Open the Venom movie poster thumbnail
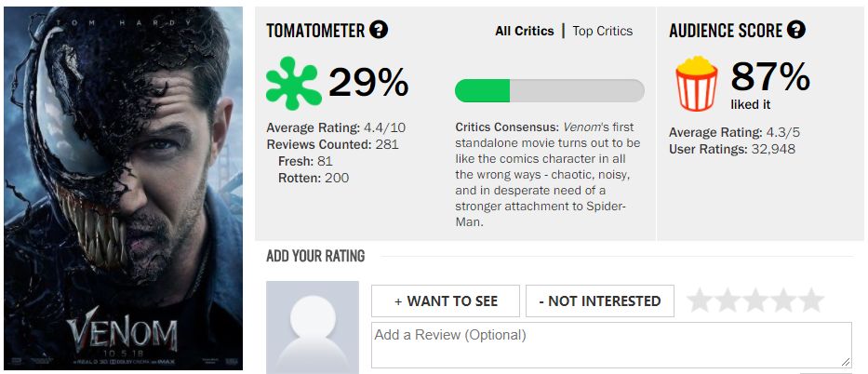Screen dimensions: 868x374 tap(123, 188)
